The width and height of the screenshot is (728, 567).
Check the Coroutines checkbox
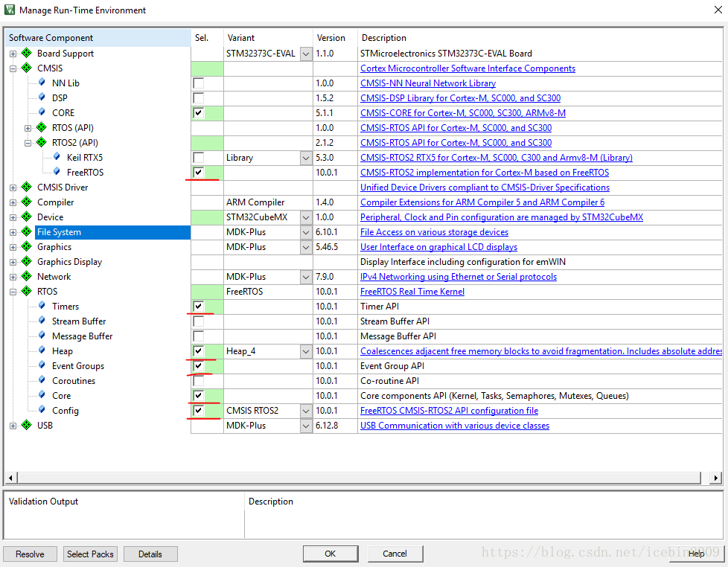coord(199,381)
